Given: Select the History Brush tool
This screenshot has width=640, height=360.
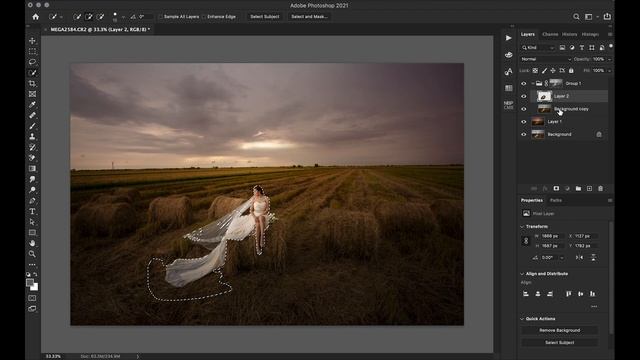Looking at the screenshot, I should coord(32,147).
